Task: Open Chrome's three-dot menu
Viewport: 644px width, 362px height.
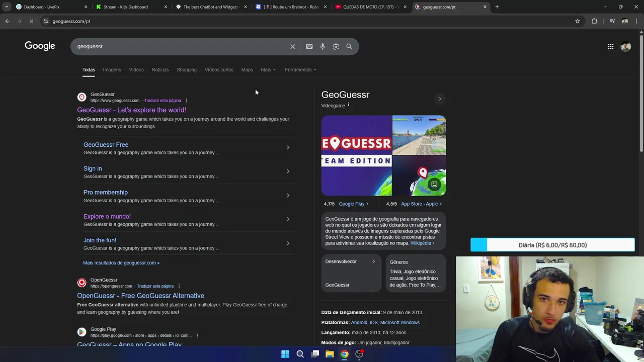Action: [637, 21]
